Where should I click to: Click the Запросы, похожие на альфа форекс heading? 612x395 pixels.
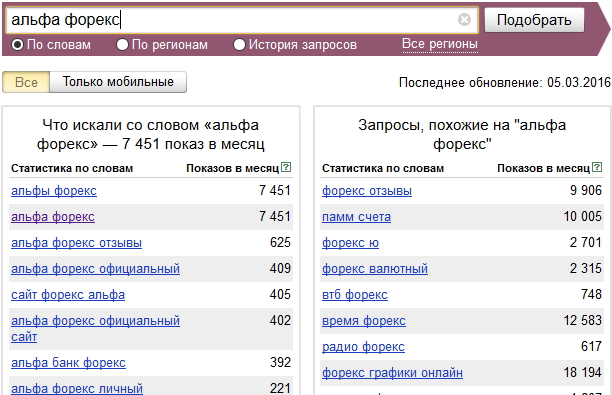462,135
